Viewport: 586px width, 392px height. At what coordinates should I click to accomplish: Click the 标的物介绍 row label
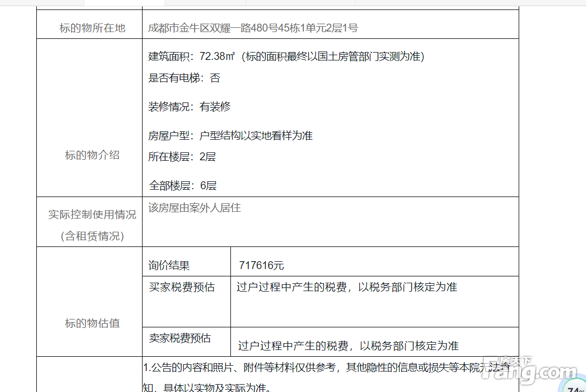pos(92,155)
